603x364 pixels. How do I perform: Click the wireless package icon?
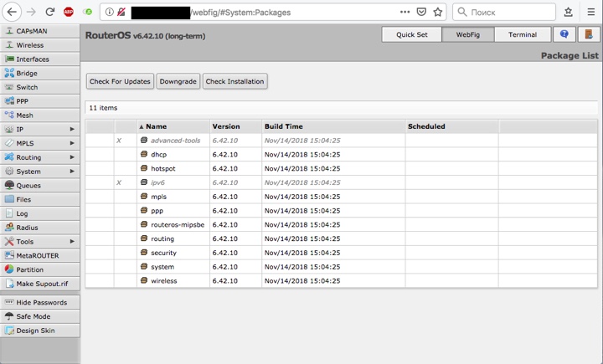pos(144,280)
